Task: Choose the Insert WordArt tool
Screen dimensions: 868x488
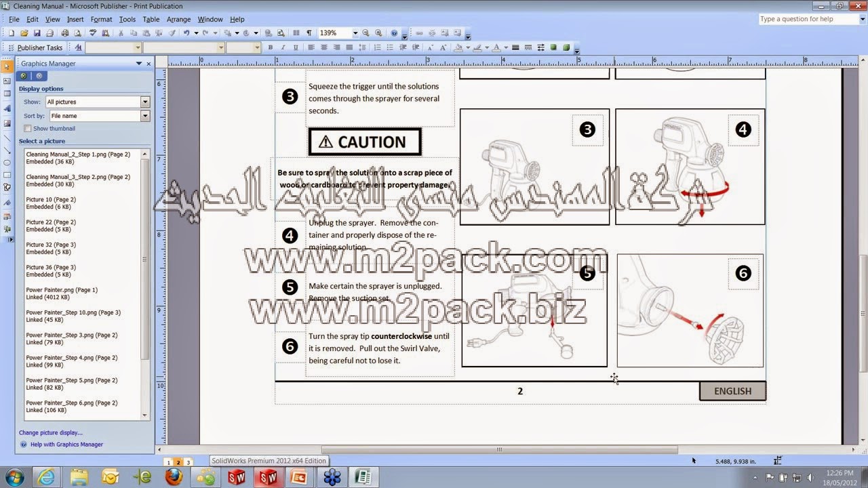Action: [7, 108]
